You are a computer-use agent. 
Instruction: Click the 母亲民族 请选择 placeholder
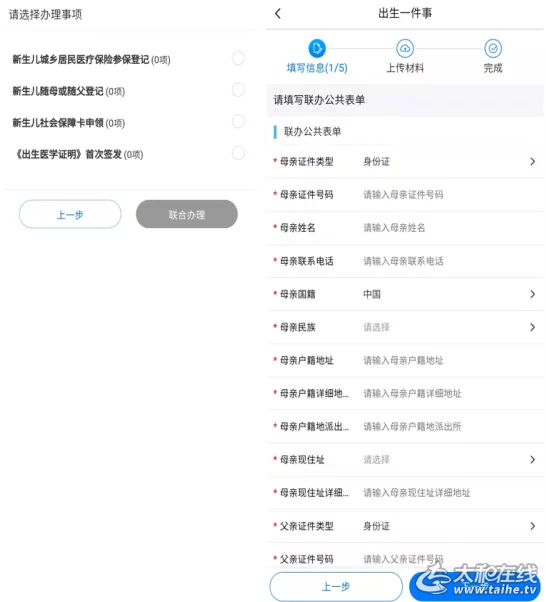[376, 327]
